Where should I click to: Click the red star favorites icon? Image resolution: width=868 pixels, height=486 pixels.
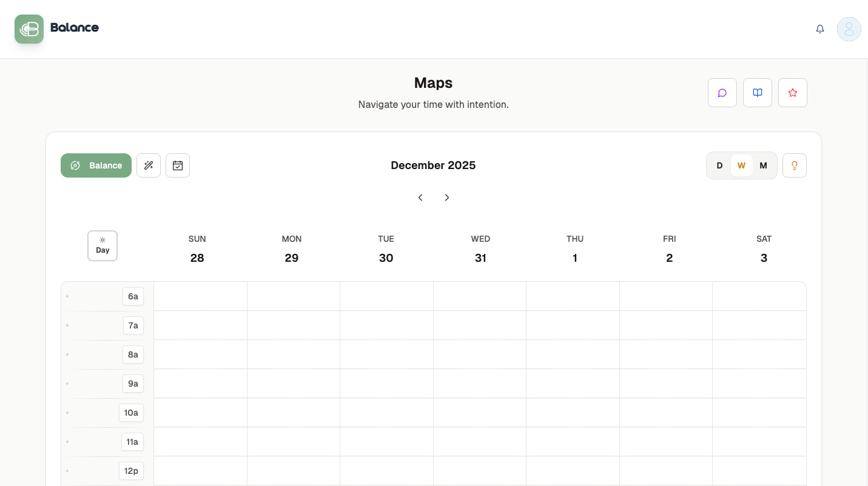click(792, 93)
